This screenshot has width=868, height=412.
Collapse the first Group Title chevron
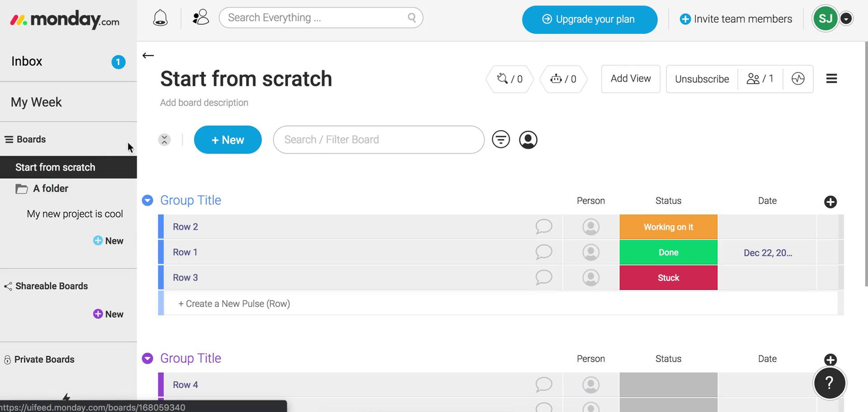coord(147,200)
